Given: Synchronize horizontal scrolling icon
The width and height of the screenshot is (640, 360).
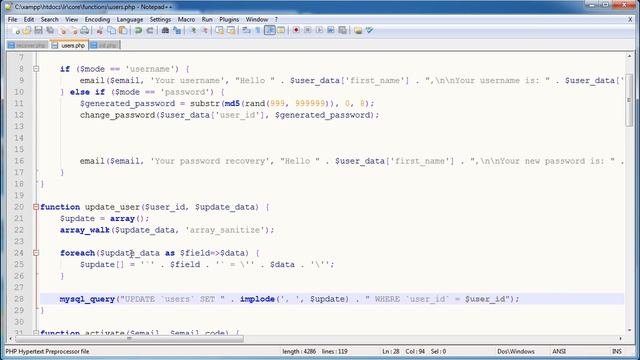Looking at the screenshot, I should tap(231, 31).
